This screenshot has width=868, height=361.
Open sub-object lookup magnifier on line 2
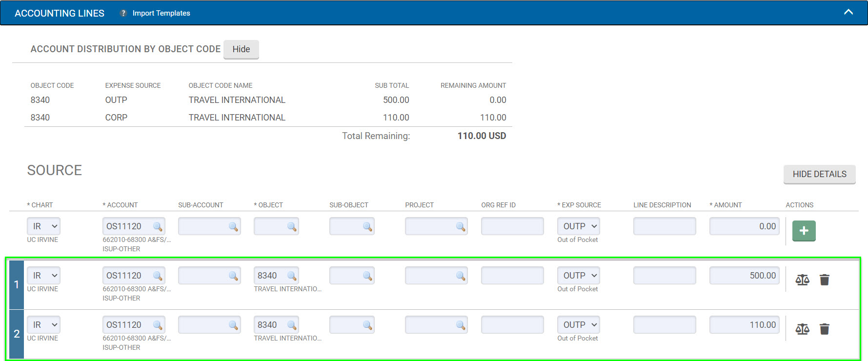click(367, 325)
